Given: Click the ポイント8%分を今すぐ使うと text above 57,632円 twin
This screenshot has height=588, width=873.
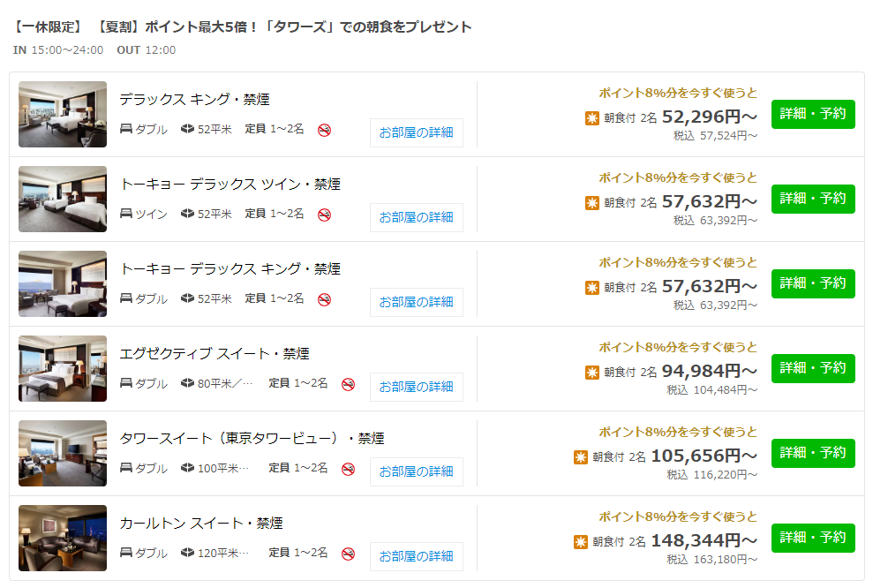Looking at the screenshot, I should [x=678, y=177].
